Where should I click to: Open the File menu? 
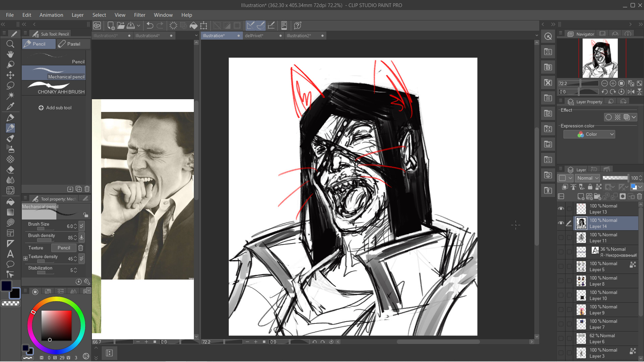point(10,15)
